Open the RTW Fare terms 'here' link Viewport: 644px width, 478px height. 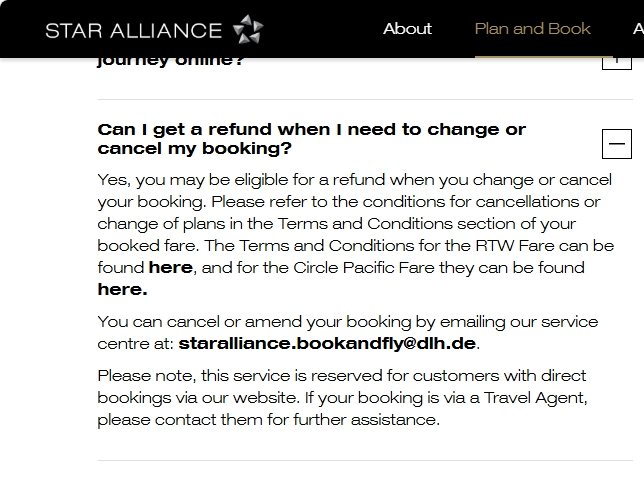pyautogui.click(x=170, y=268)
